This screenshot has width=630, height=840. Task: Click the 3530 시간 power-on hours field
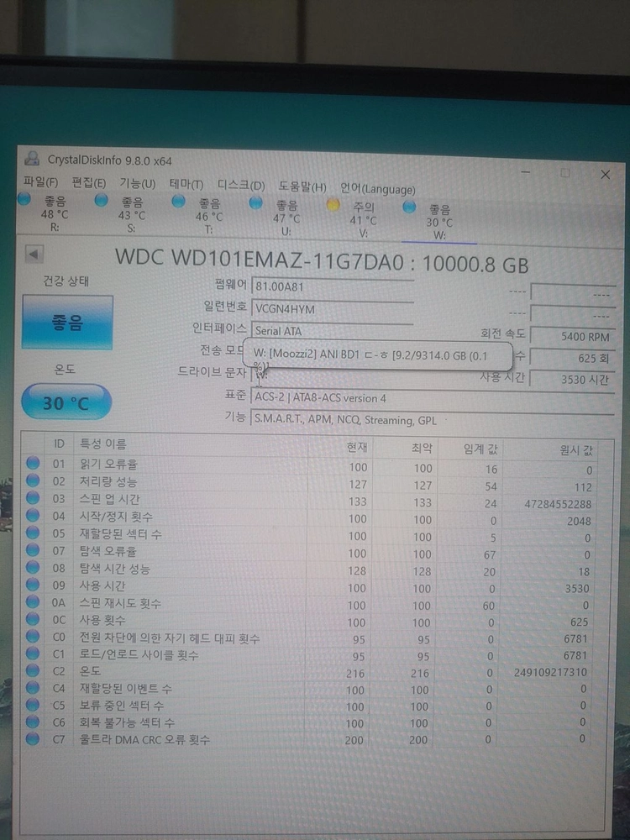(x=571, y=380)
